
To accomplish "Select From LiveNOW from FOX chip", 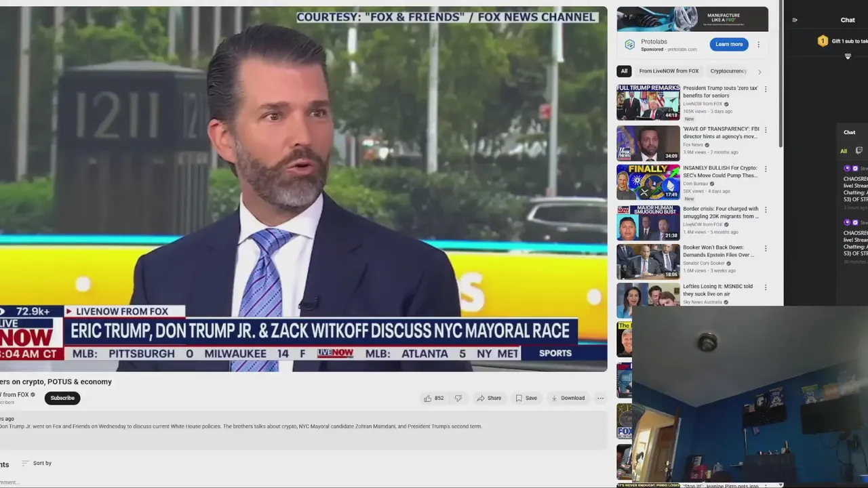I will click(x=669, y=71).
